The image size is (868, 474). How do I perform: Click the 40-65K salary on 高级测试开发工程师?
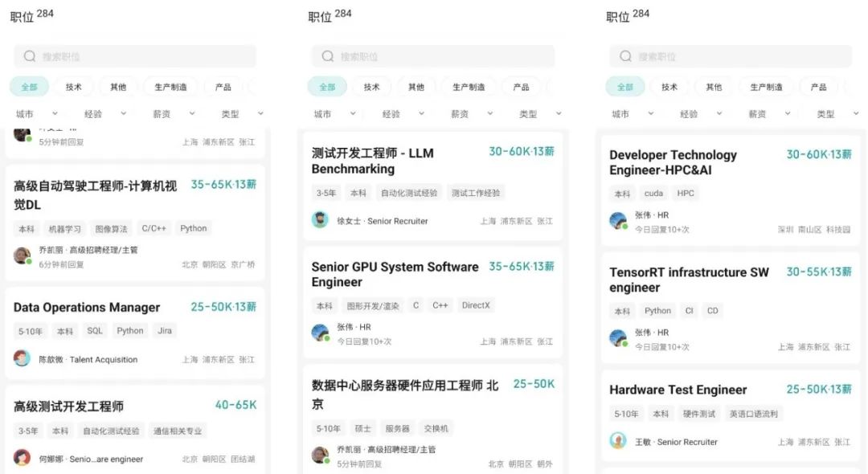(x=235, y=405)
